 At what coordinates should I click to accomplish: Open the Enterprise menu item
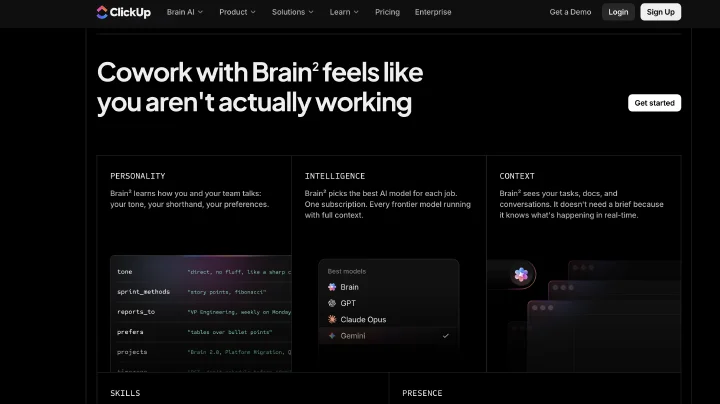tap(433, 12)
